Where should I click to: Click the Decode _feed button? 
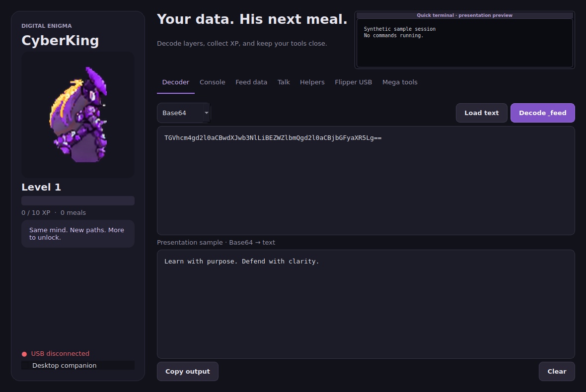[543, 113]
